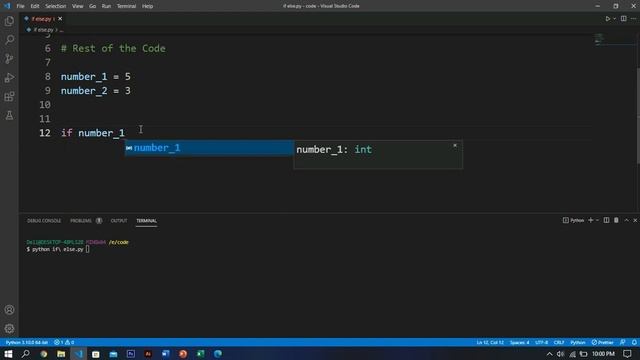Focus the terminal command line
Viewport: 640px width, 360px height.
(58, 249)
